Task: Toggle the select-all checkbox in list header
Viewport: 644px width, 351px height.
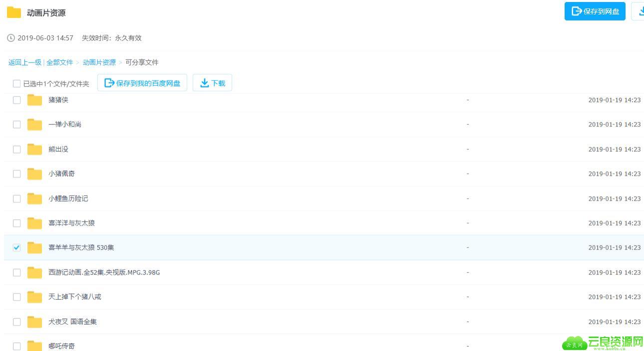Action: tap(16, 84)
